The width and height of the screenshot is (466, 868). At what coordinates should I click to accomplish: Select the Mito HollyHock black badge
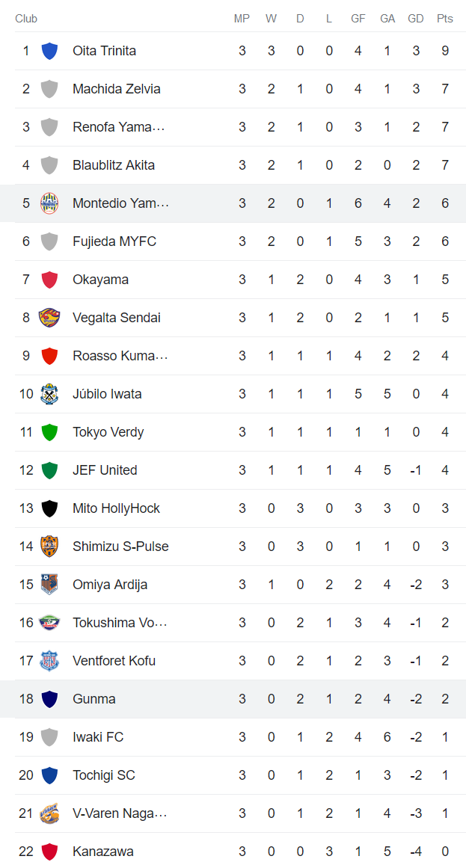(x=49, y=508)
